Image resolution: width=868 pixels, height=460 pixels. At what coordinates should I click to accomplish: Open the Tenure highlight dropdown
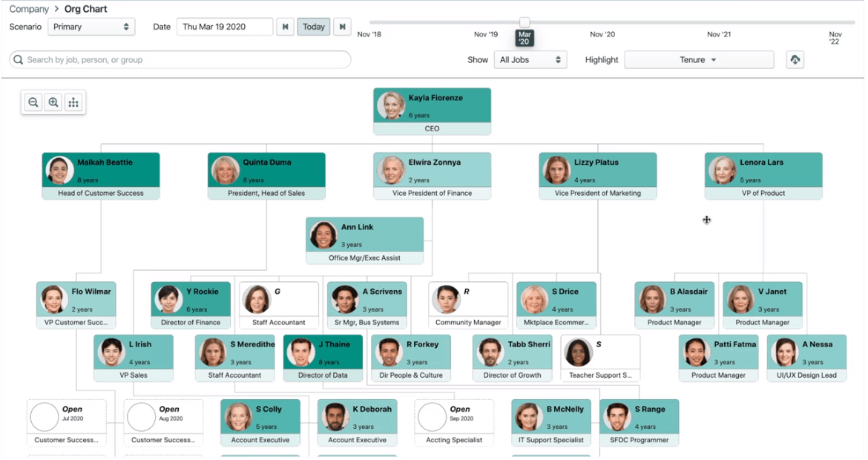698,59
